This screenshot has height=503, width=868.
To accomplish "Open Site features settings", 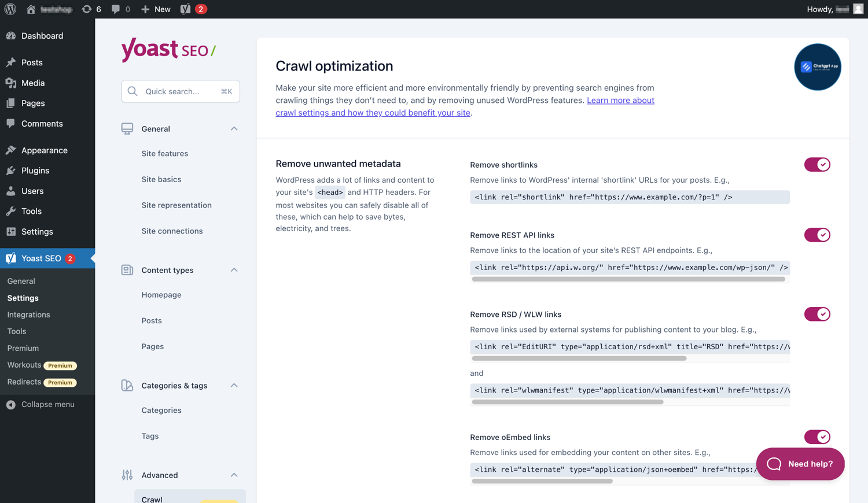I will (165, 153).
